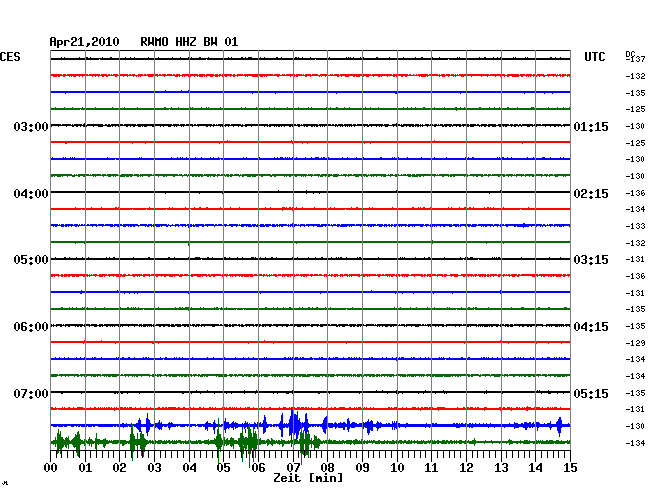Screen dimensions: 650x494
Task: Select x-axis minute label 10
Action: [397, 467]
